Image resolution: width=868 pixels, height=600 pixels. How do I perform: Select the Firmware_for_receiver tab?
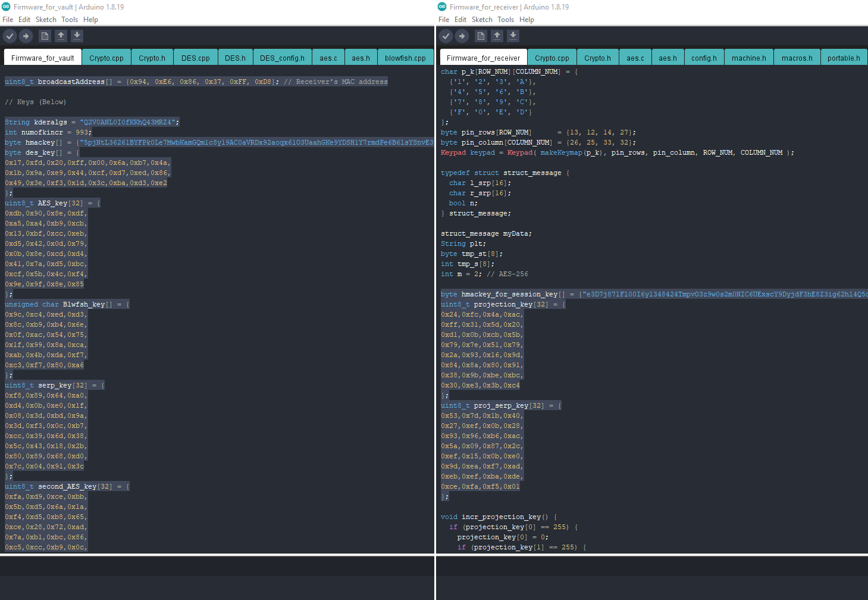[x=483, y=57]
